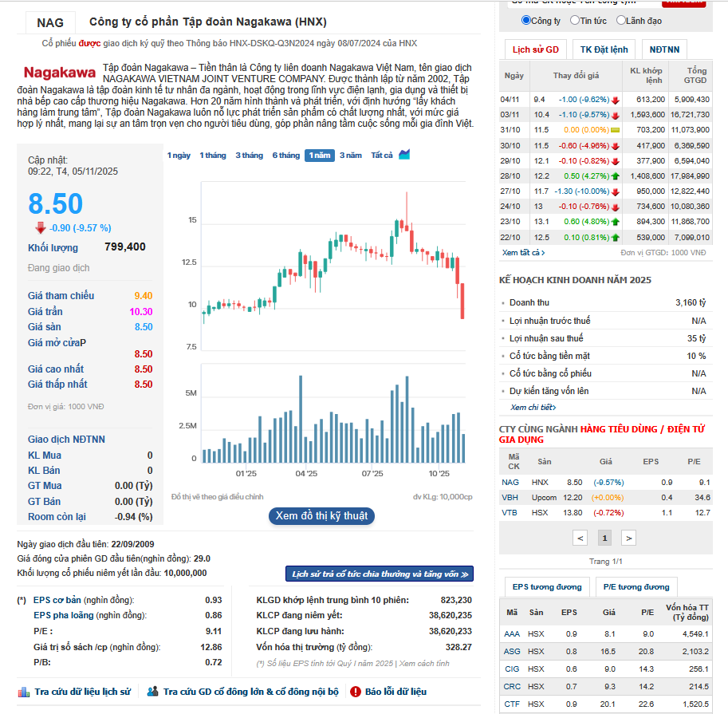Click the Xem đồ thị kỹ thuật button
Image resolution: width=728 pixels, height=714 pixels.
[x=321, y=515]
